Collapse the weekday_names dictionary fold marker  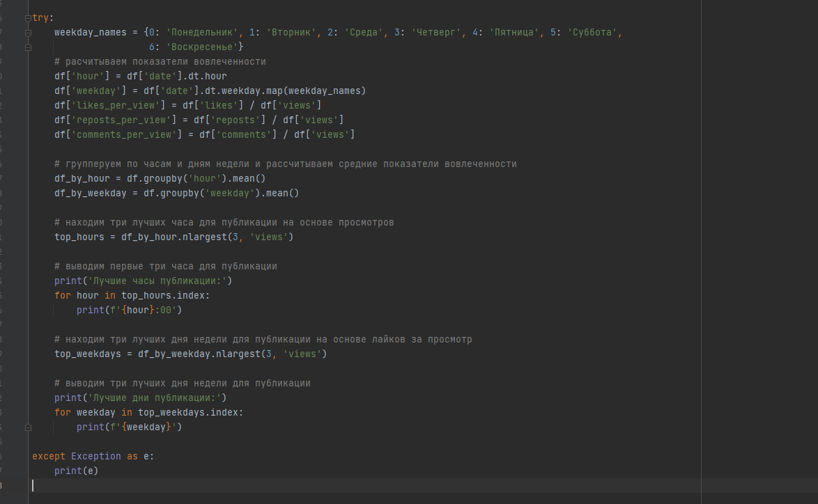[x=28, y=33]
